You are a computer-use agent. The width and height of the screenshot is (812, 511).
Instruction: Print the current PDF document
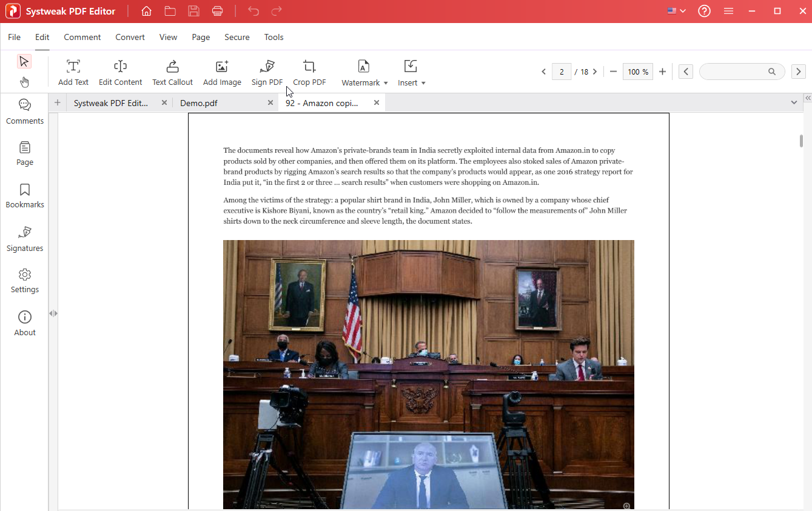point(218,10)
